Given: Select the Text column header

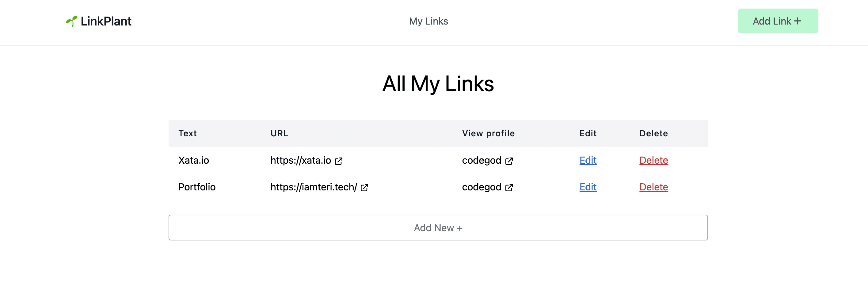Looking at the screenshot, I should (x=188, y=133).
